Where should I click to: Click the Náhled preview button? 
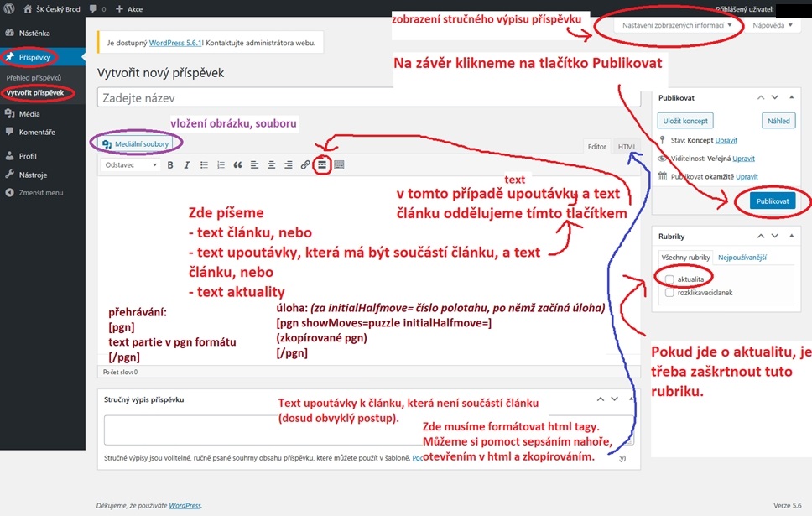tap(778, 121)
